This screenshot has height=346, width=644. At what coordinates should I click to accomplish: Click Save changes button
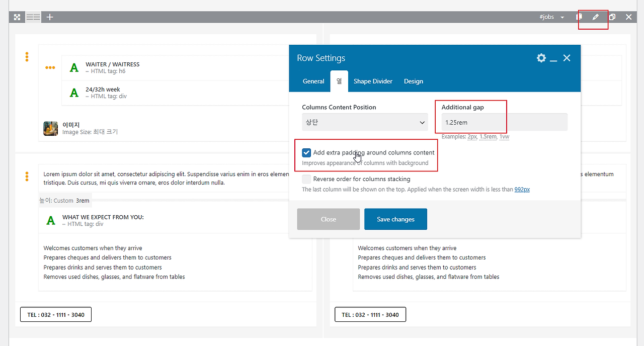[396, 219]
